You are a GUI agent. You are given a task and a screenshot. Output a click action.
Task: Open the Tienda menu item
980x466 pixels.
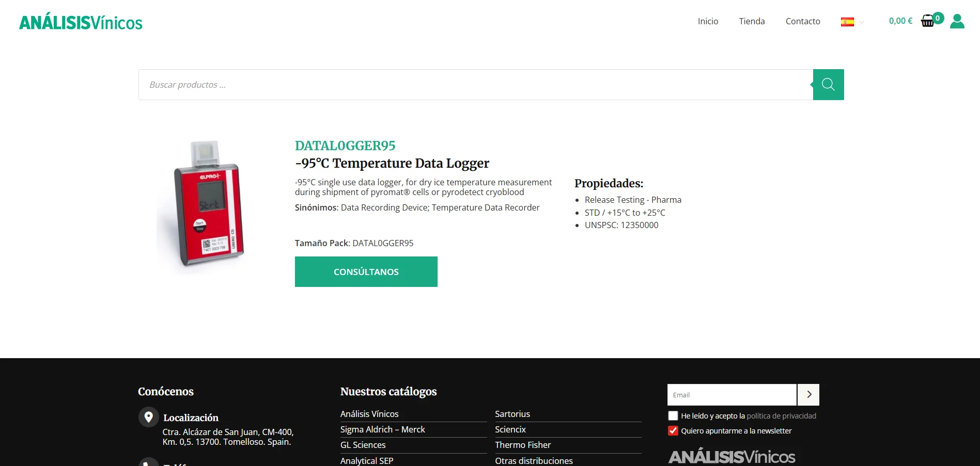752,21
